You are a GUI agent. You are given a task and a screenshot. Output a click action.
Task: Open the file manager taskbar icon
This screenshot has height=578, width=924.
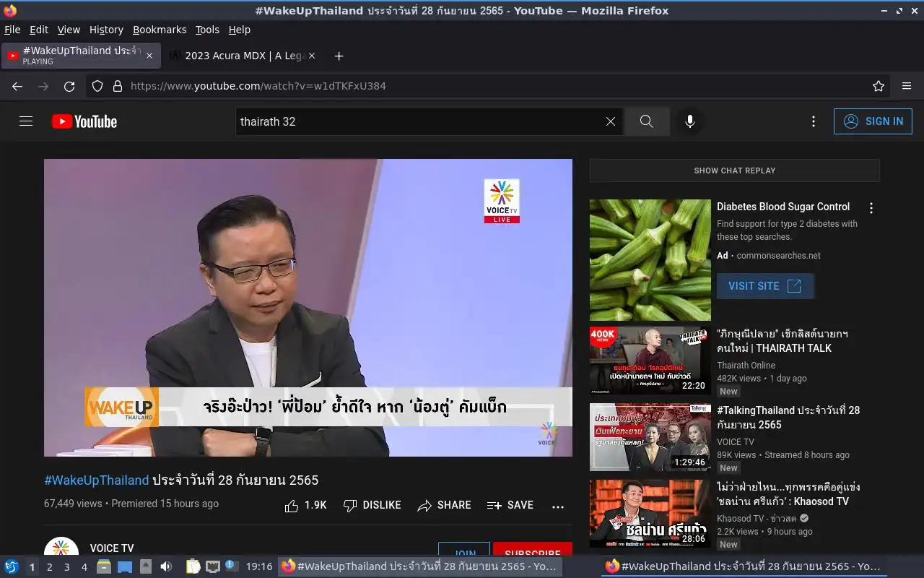104,566
